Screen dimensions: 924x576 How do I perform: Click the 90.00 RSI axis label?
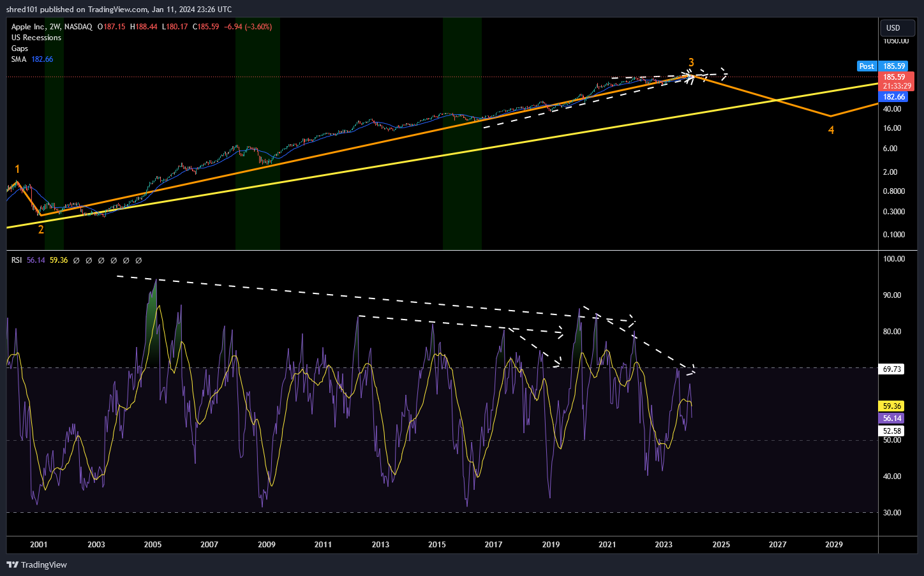[892, 295]
